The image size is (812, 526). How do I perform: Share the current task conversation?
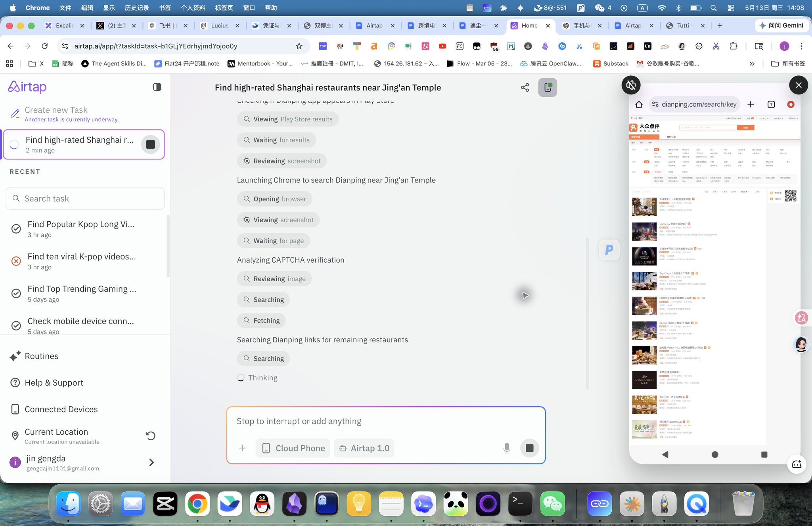[525, 88]
